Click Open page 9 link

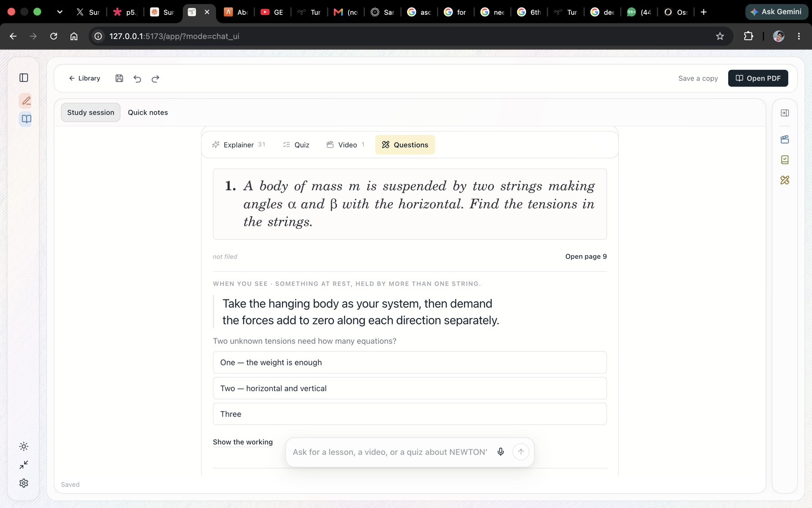[586, 256]
